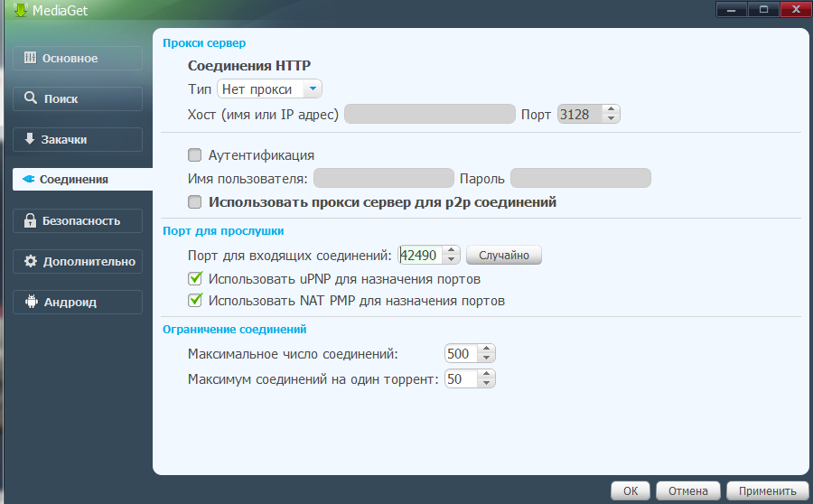This screenshot has width=813, height=504.
Task: Decrease per-torrent connections 50 with down arrow
Action: point(486,384)
